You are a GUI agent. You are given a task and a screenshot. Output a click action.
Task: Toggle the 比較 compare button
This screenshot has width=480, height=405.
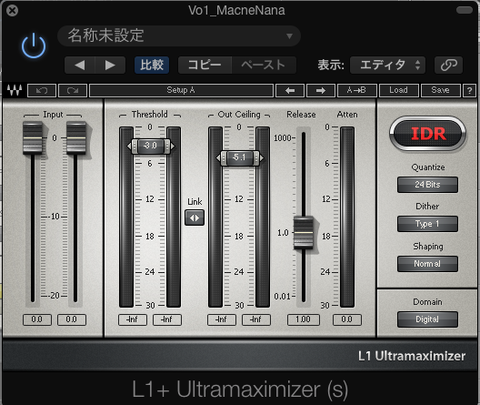152,65
